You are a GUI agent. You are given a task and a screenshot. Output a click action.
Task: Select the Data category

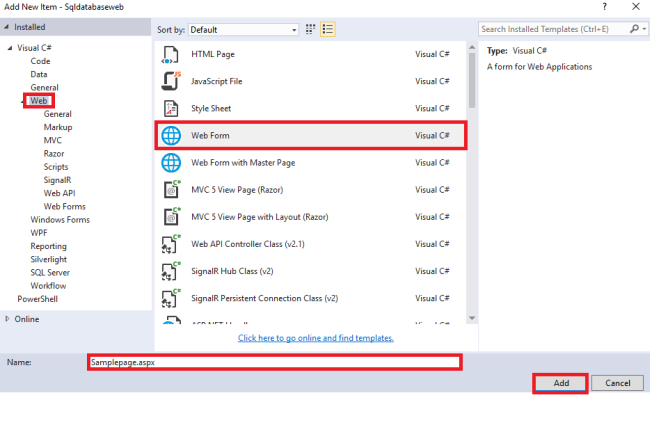[x=39, y=75]
